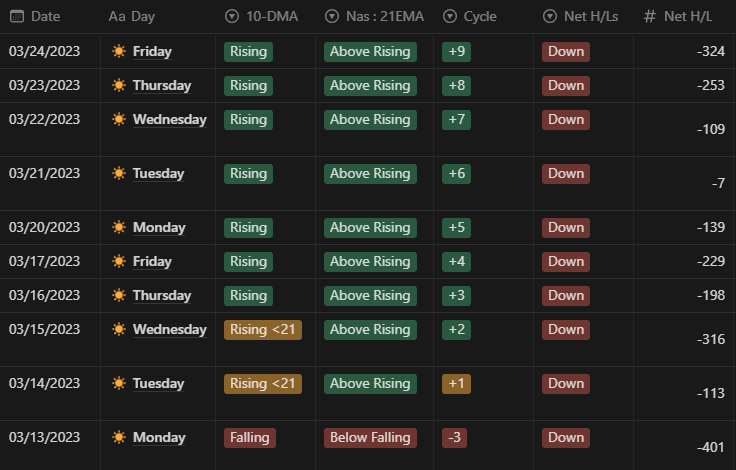736x470 pixels.
Task: Open the Date column header menu
Action: click(50, 16)
